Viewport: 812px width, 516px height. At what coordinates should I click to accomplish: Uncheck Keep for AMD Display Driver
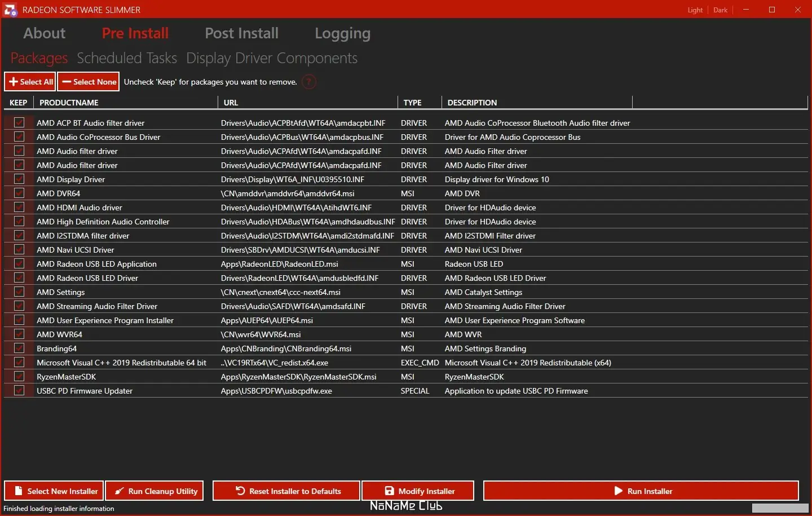pos(19,179)
